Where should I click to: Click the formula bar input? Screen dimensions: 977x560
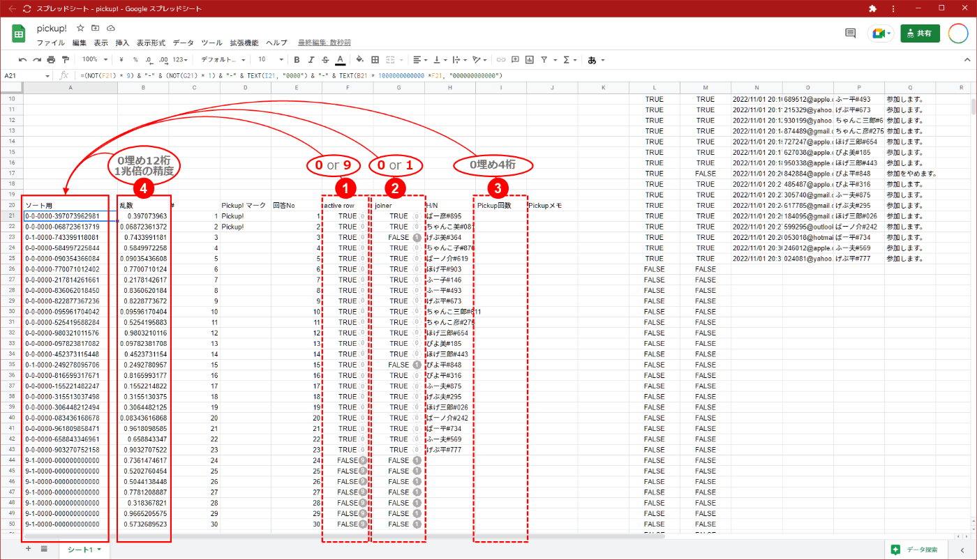click(523, 75)
